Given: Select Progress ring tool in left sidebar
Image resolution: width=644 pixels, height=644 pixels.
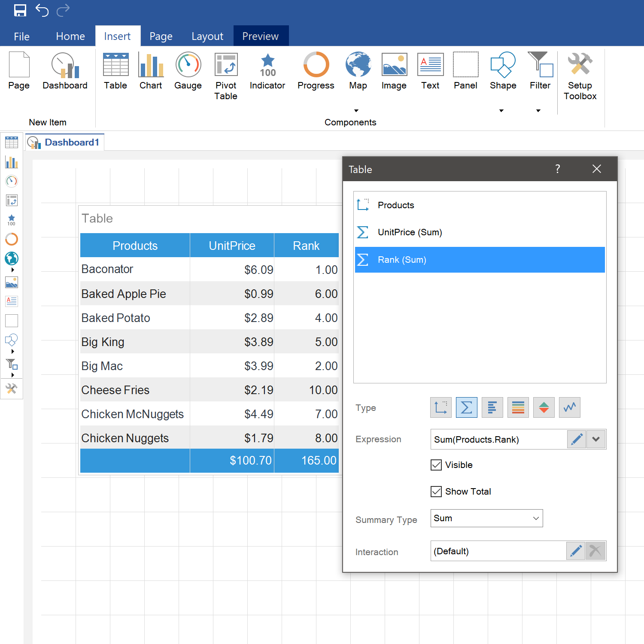Looking at the screenshot, I should pos(12,239).
